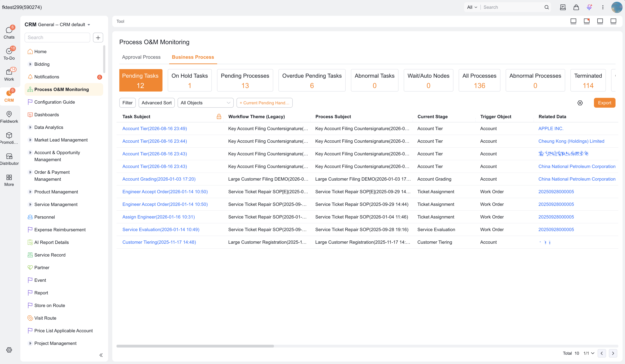Open the user profile avatar

[x=617, y=7]
